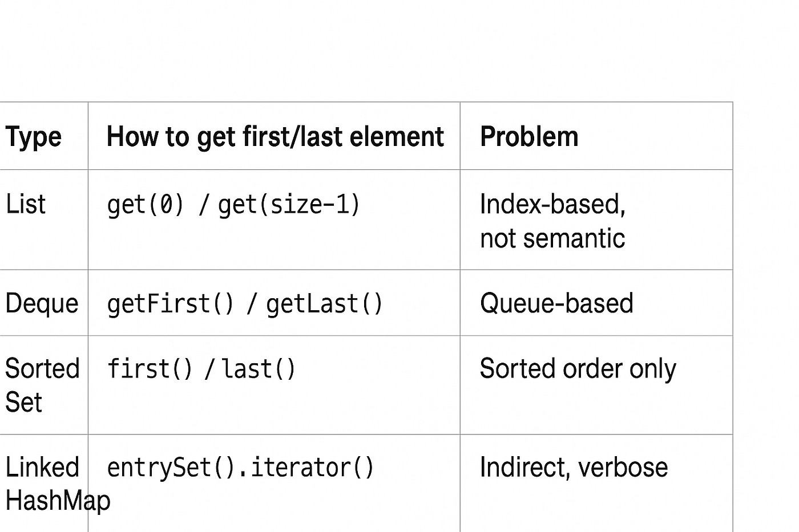This screenshot has width=799, height=532.
Task: Click the 'Sorted order only' cell
Action: click(578, 369)
